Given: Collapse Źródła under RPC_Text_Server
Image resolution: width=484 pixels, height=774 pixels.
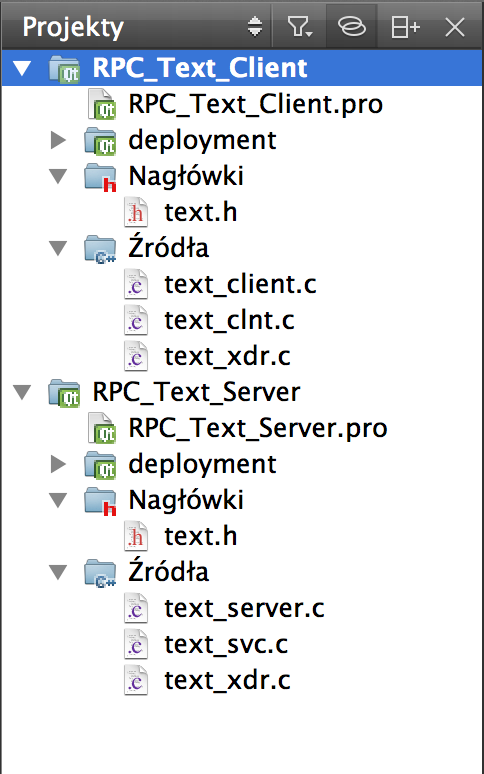Looking at the screenshot, I should (58, 573).
